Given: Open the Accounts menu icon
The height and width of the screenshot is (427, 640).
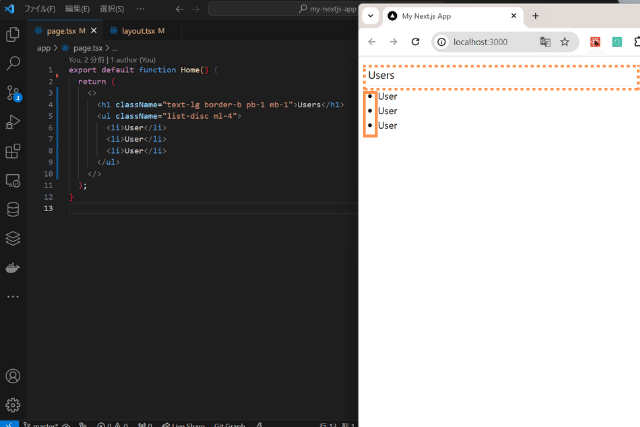Looking at the screenshot, I should (13, 376).
